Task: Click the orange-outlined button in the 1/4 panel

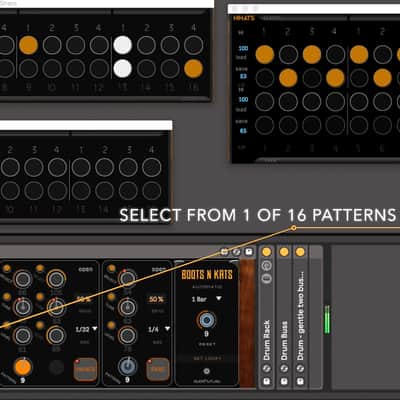Action: [158, 369]
